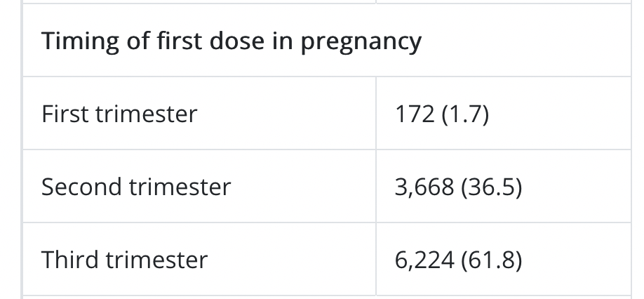This screenshot has width=644, height=299.
Task: Click the number "172" in the first row
Action: [x=415, y=114]
